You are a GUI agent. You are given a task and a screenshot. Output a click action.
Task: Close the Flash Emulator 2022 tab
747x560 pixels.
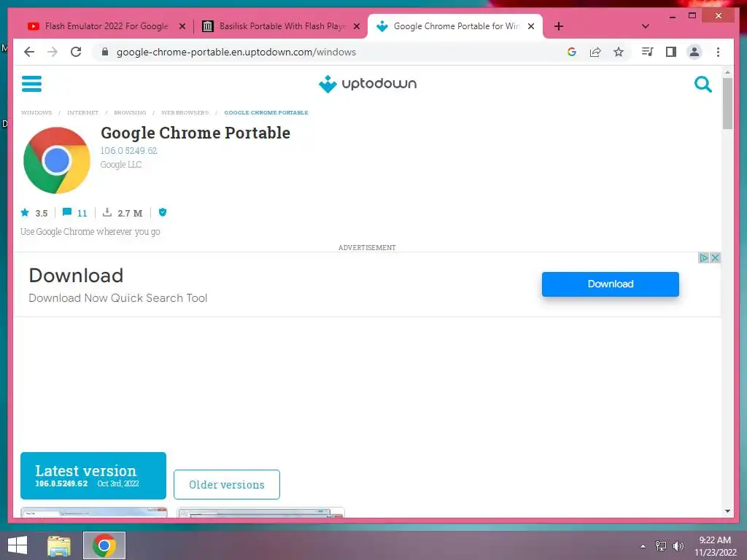pos(182,26)
